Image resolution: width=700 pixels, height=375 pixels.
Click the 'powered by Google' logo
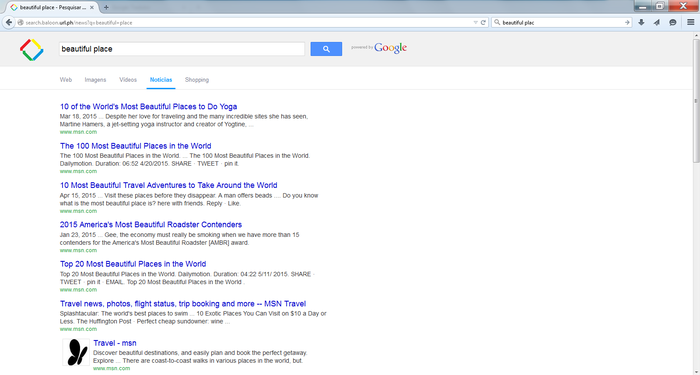click(x=379, y=48)
